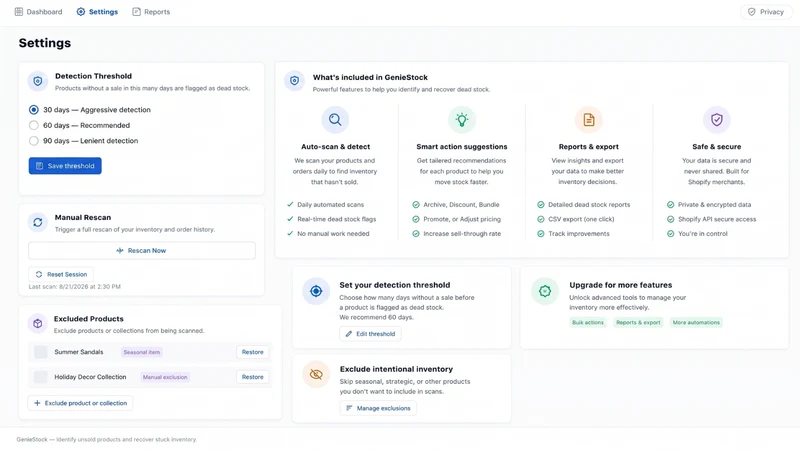Click the What's included in GenieStock shield icon

point(294,81)
